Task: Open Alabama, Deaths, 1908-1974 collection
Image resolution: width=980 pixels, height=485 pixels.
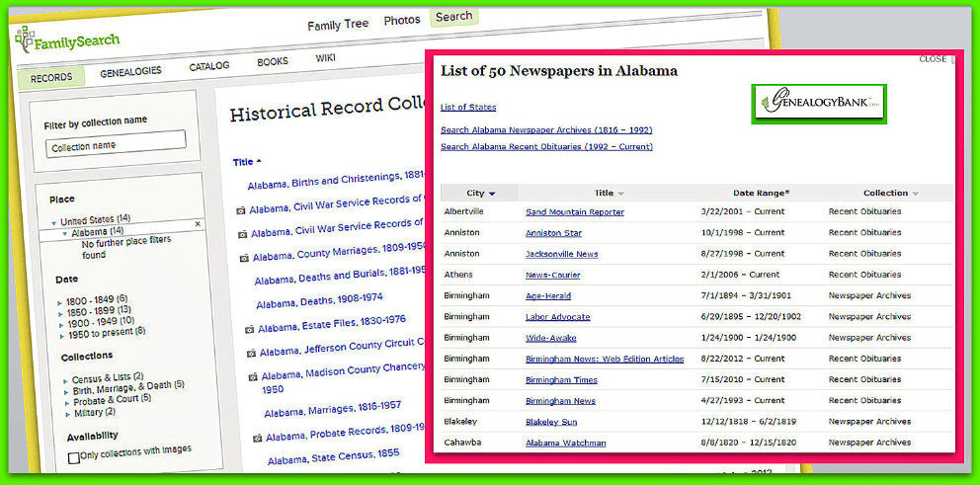Action: [319, 301]
